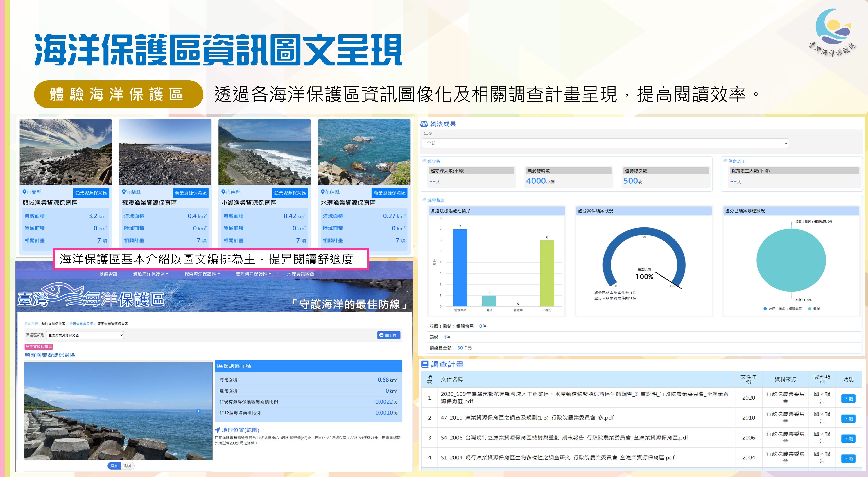Open the 年份 dropdown showing 全部
Screen dimensions: 868x477
click(605, 143)
